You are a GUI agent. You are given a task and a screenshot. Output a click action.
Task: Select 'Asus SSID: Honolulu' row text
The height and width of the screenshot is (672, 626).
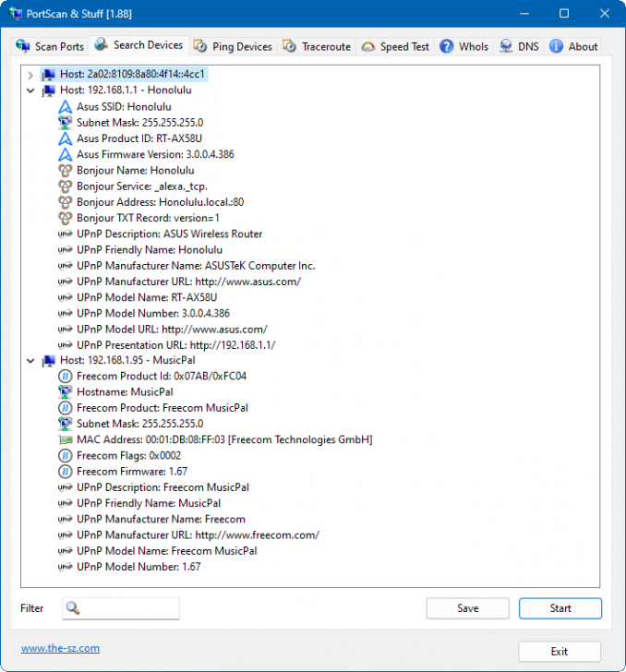point(124,107)
